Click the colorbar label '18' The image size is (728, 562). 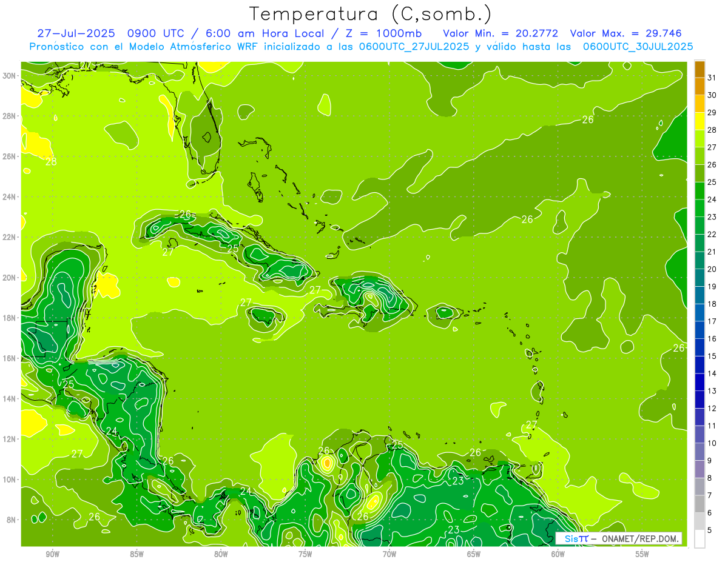coord(712,304)
